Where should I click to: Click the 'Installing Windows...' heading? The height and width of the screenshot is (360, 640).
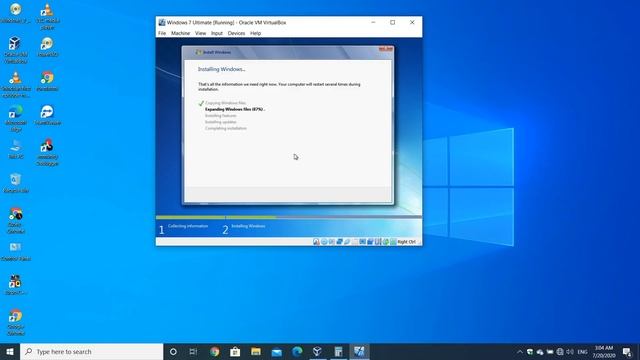222,69
